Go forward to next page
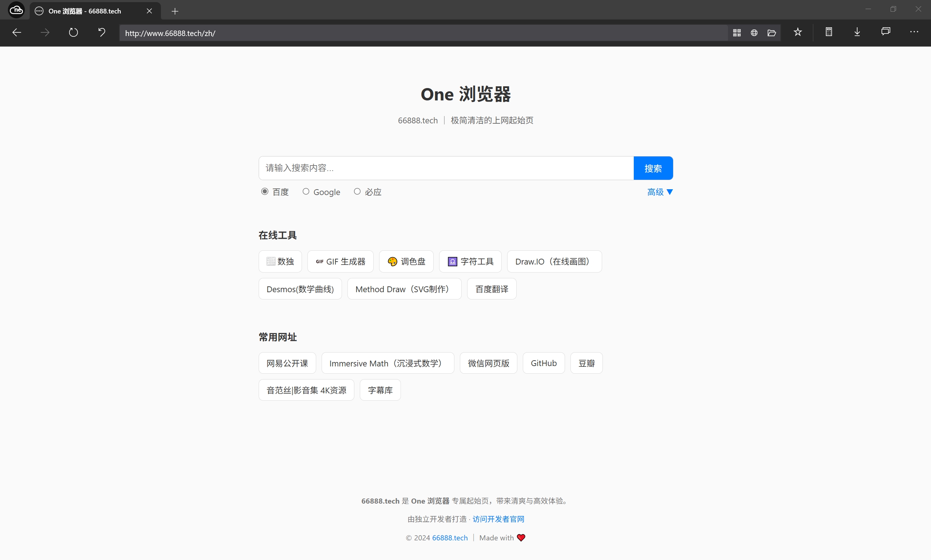 (45, 32)
